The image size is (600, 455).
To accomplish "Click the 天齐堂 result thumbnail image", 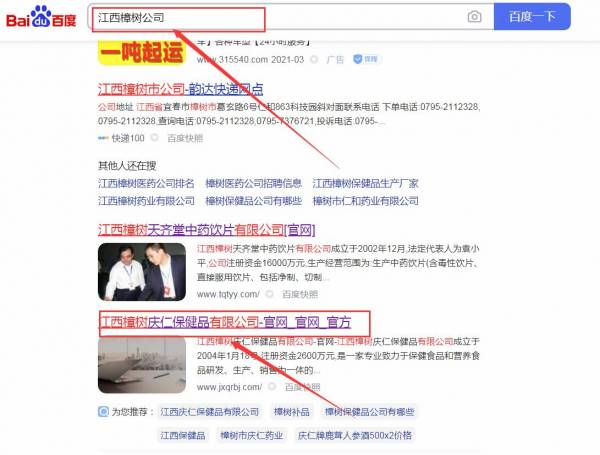I will click(141, 272).
